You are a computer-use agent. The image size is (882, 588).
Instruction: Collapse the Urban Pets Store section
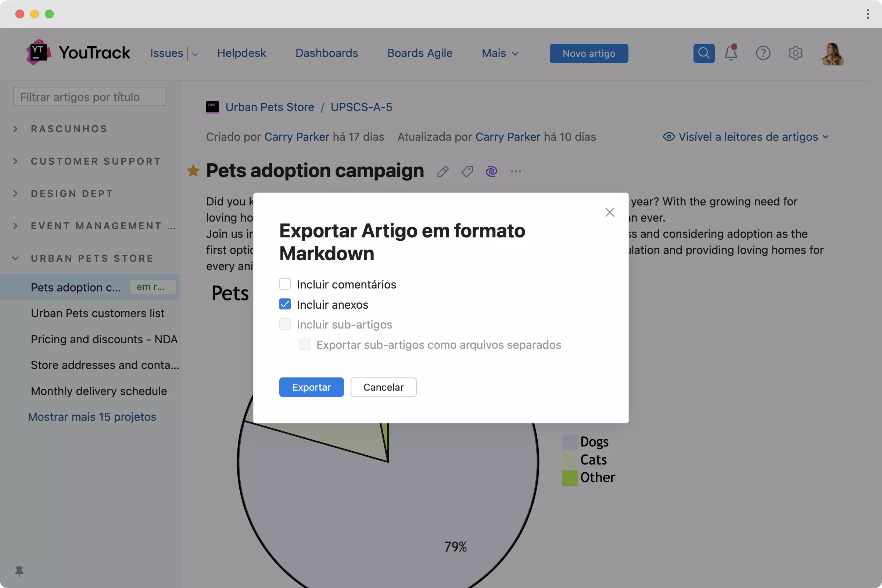click(x=15, y=258)
